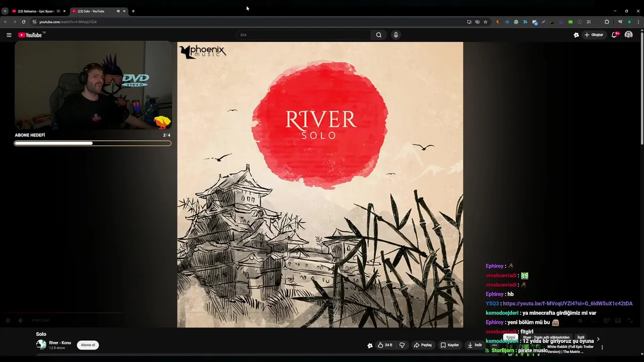Open YouTube notifications bell
The width and height of the screenshot is (644, 362).
coord(615,35)
